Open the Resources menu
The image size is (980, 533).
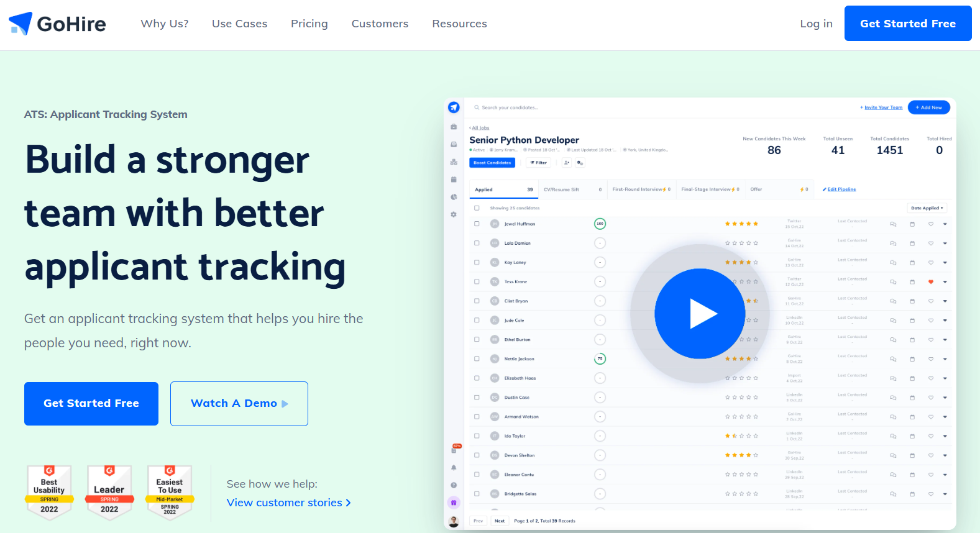460,24
